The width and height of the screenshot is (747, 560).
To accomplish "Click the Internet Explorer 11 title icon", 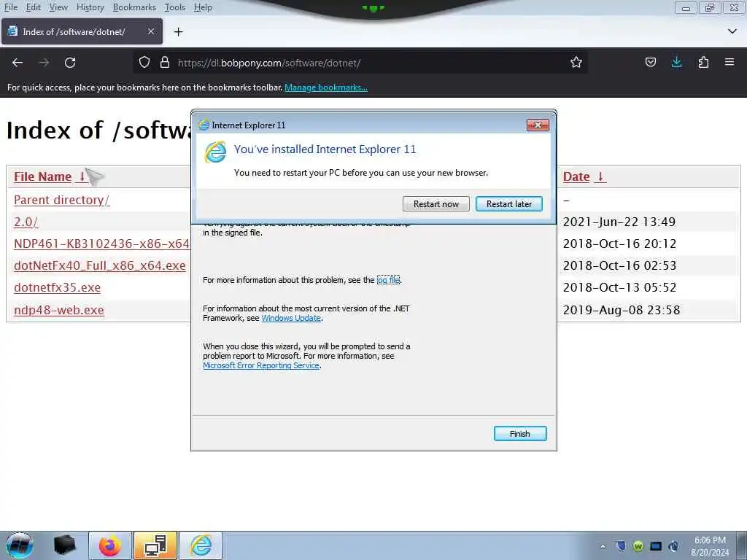I will point(204,125).
